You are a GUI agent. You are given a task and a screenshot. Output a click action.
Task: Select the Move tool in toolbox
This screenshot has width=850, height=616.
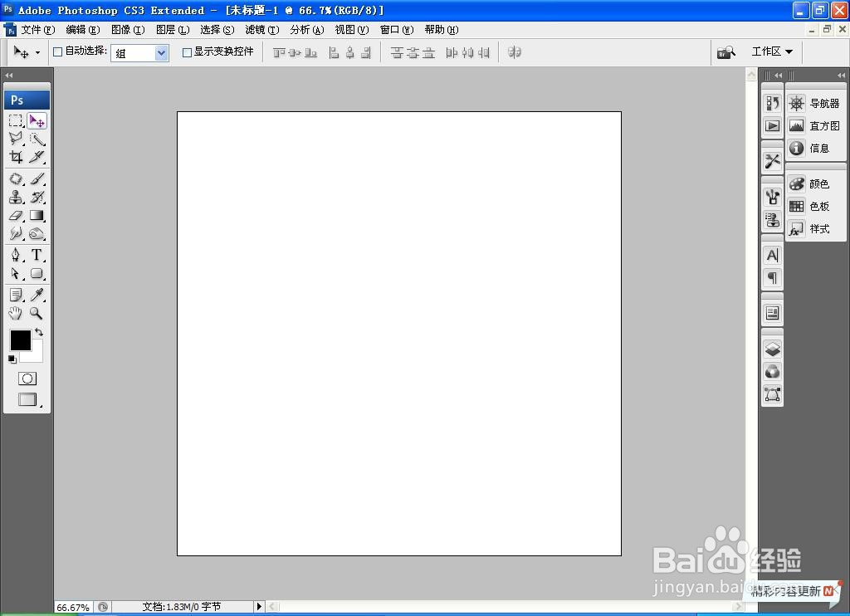click(37, 120)
